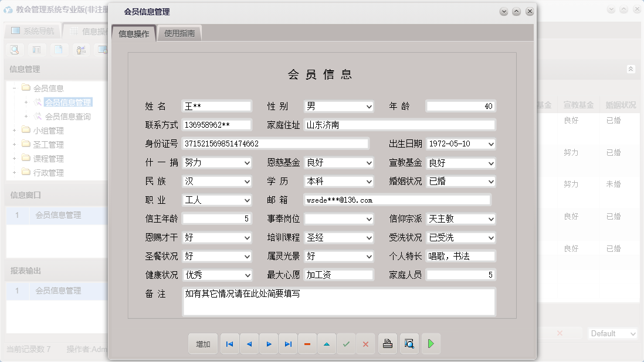Jump to the first record
This screenshot has height=362, width=644.
point(229,344)
